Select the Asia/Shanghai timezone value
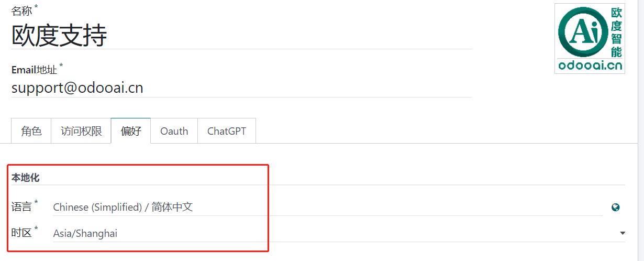 click(85, 233)
